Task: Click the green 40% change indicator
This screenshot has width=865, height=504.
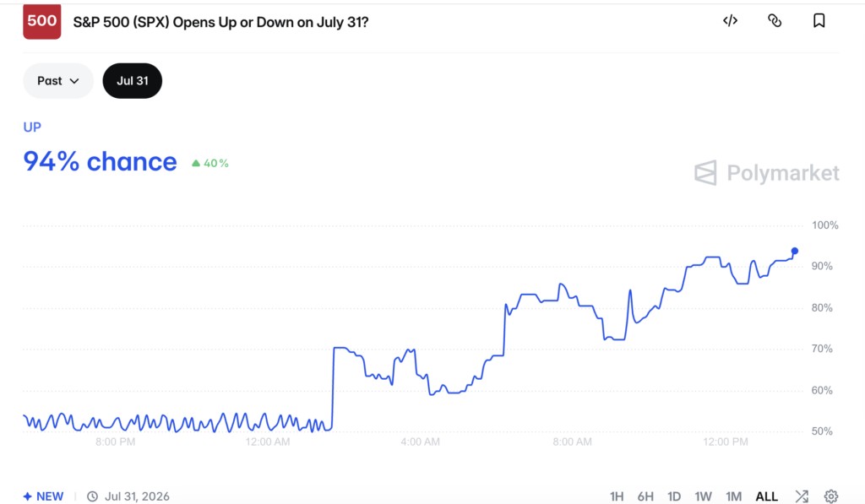Action: coord(209,163)
